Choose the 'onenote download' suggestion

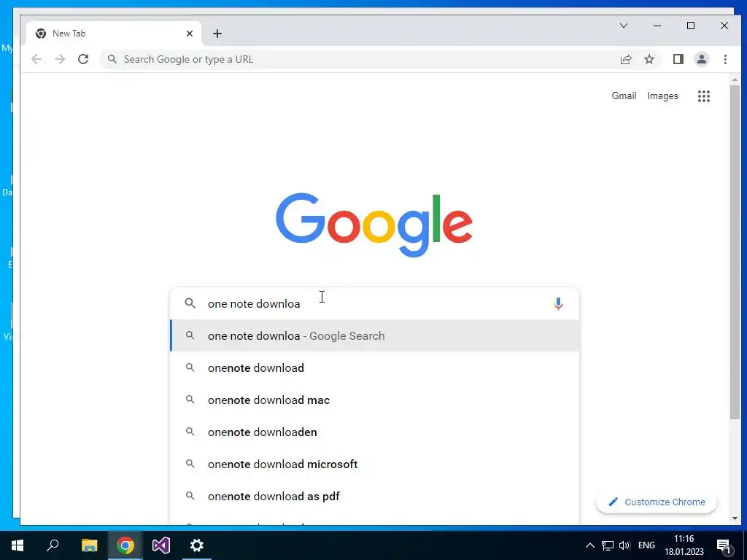pos(375,367)
